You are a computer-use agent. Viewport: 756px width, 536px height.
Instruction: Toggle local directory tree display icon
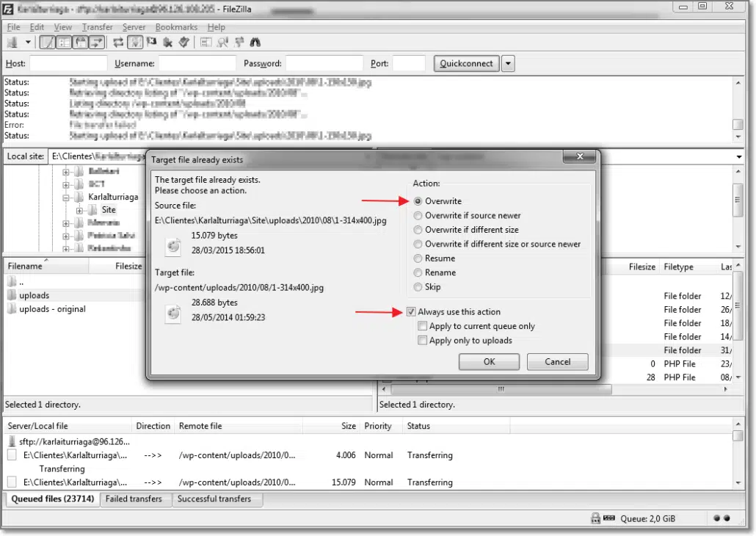(x=64, y=43)
